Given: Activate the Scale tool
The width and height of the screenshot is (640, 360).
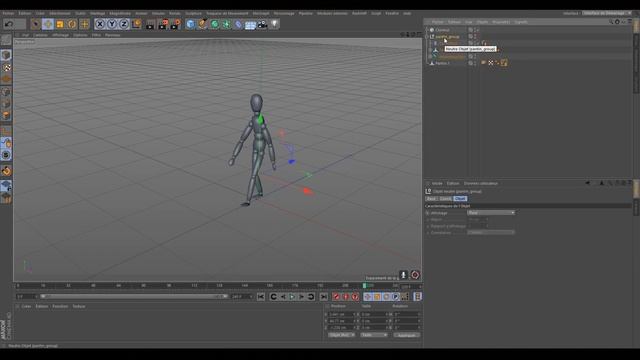Looking at the screenshot, I should 60,24.
